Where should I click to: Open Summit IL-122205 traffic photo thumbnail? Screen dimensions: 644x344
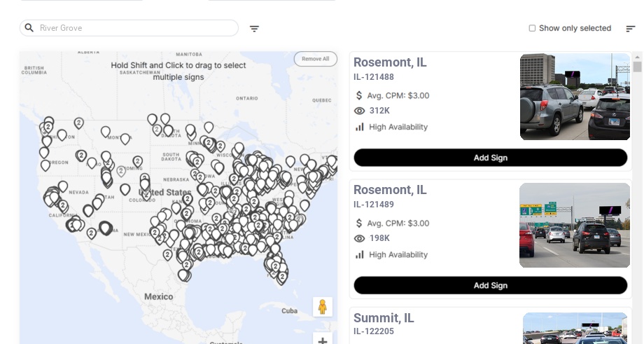(575, 328)
